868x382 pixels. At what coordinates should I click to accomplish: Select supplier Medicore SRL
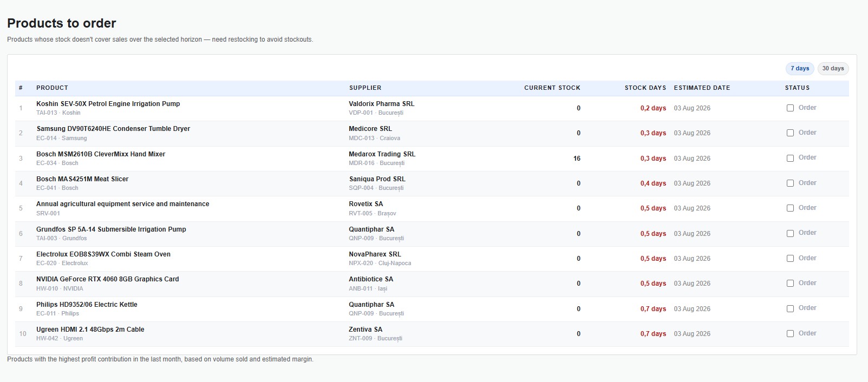[370, 129]
